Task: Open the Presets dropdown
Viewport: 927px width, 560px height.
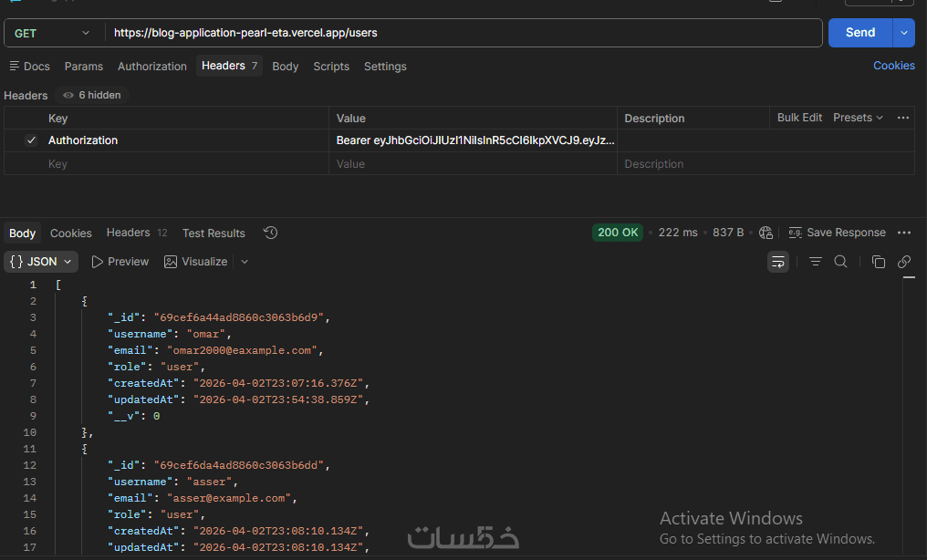Action: coord(858,118)
